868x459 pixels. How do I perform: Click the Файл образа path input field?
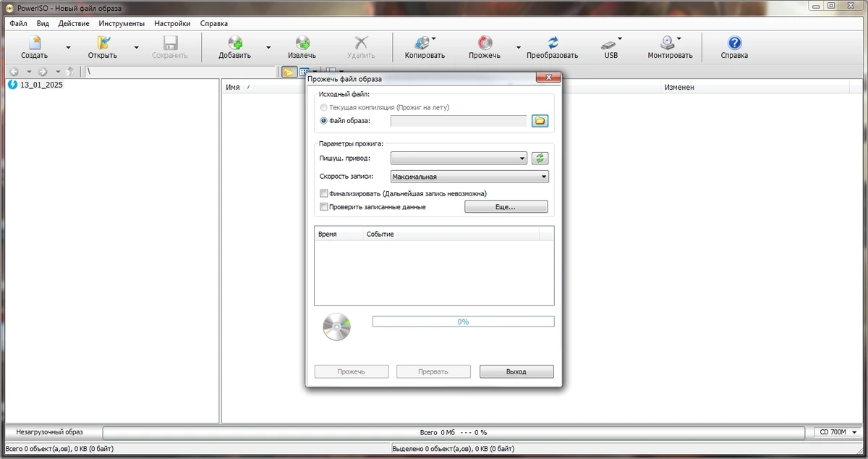click(459, 121)
